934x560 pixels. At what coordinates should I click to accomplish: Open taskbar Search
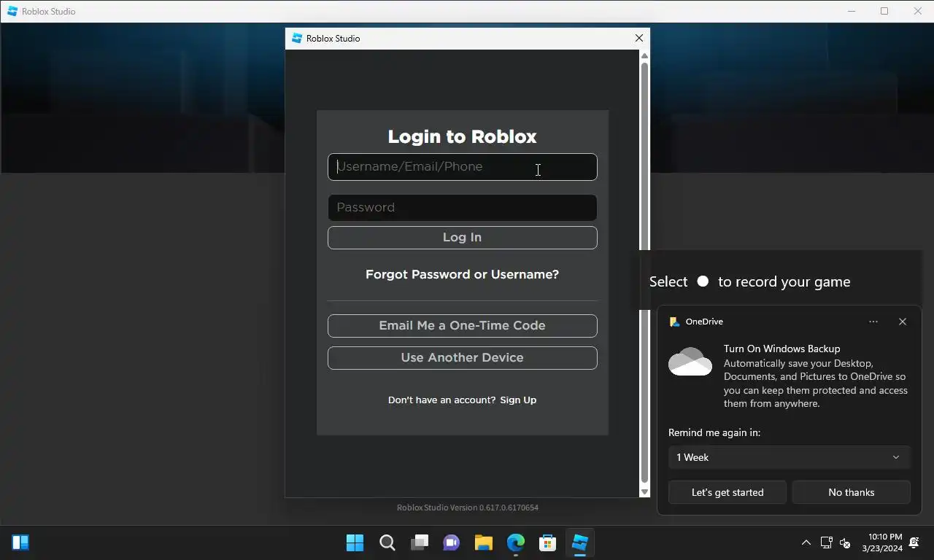coord(387,542)
